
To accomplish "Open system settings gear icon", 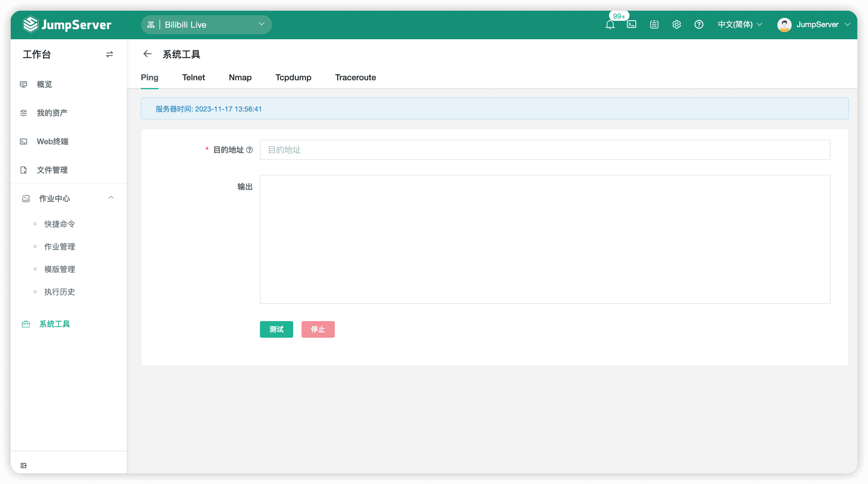I will click(677, 25).
